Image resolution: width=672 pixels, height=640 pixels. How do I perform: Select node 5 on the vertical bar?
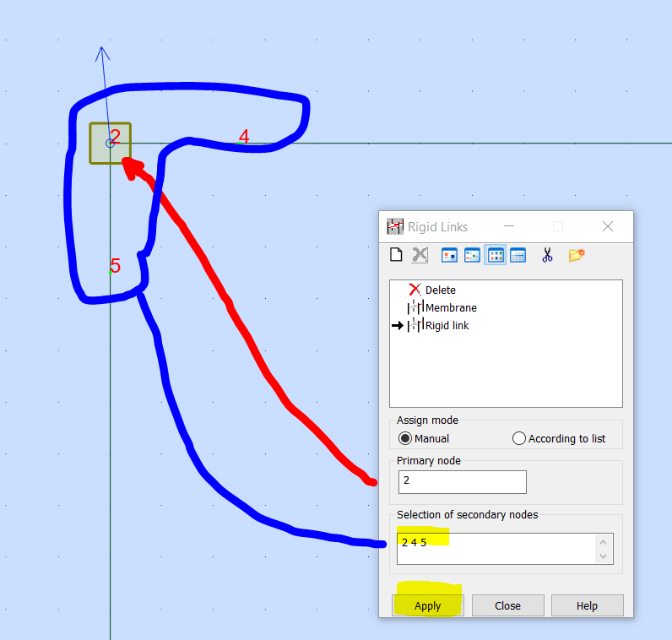110,272
